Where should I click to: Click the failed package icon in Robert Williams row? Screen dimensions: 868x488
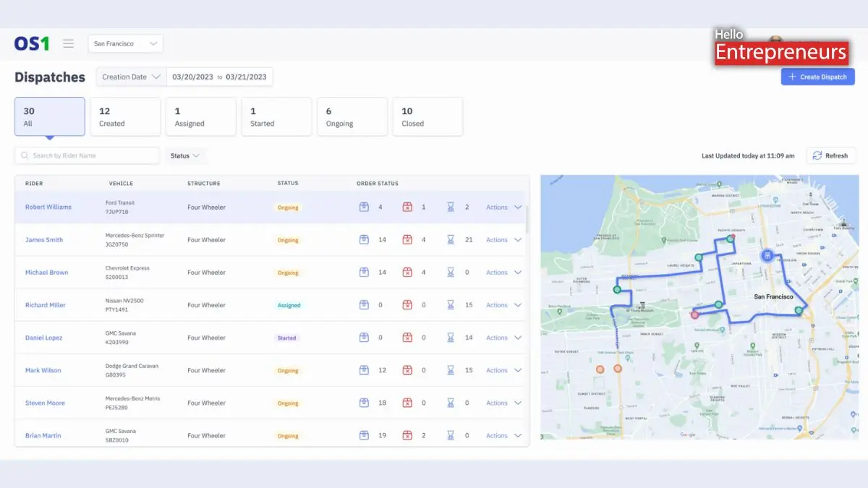[407, 207]
